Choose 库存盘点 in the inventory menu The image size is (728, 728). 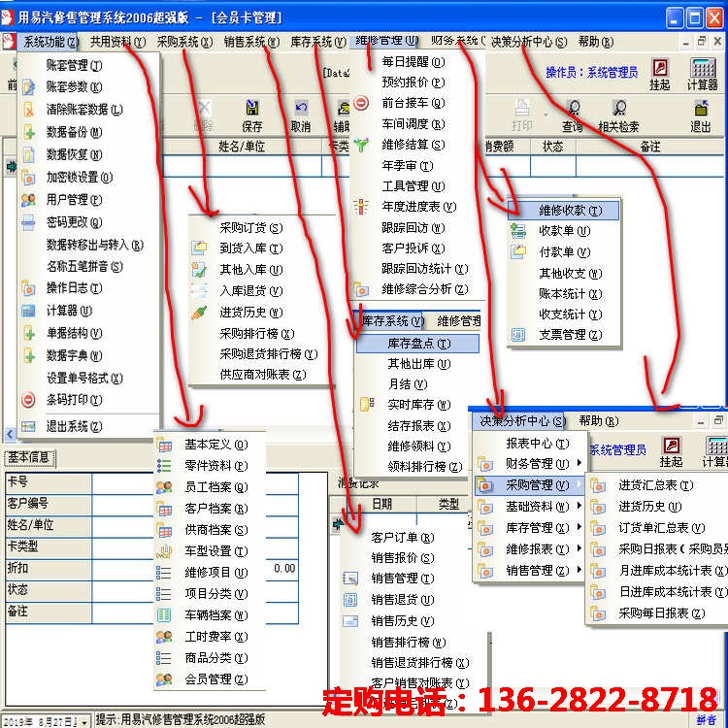pos(417,343)
